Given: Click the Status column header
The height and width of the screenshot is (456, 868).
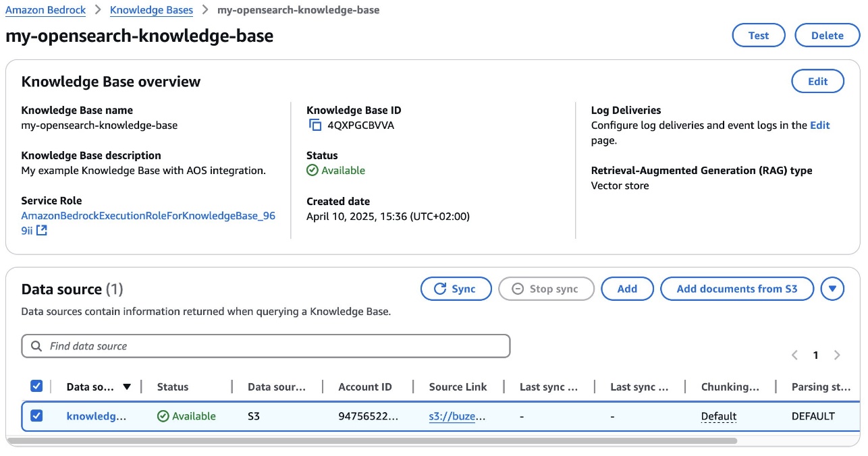Looking at the screenshot, I should [x=173, y=387].
